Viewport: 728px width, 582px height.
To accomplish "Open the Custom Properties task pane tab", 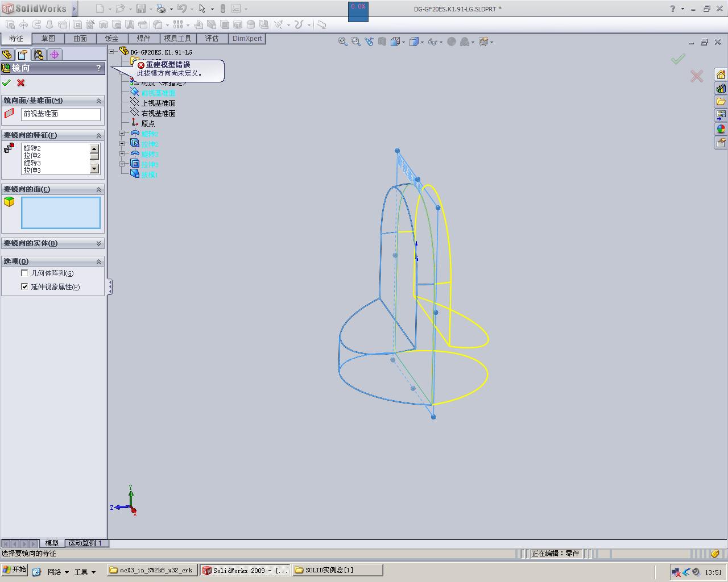I will pos(721,143).
